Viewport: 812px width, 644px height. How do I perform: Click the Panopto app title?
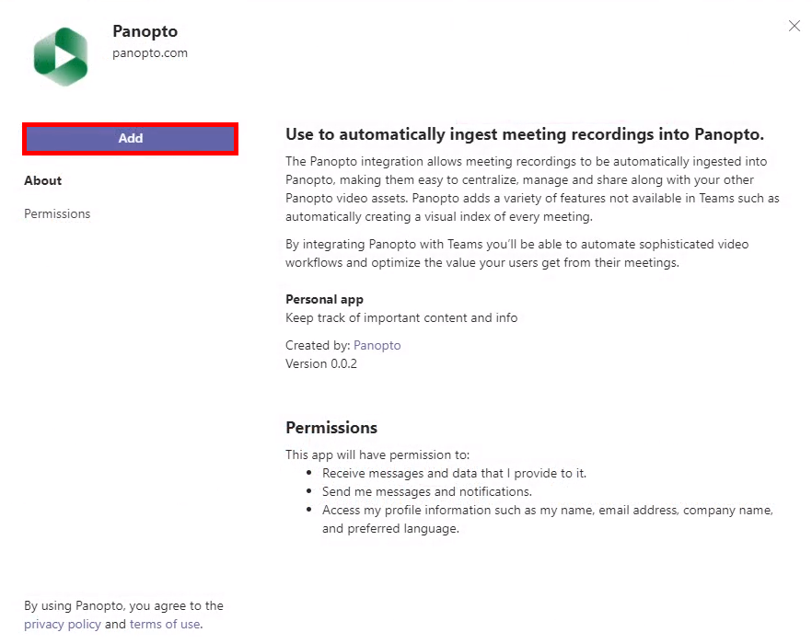(x=145, y=31)
